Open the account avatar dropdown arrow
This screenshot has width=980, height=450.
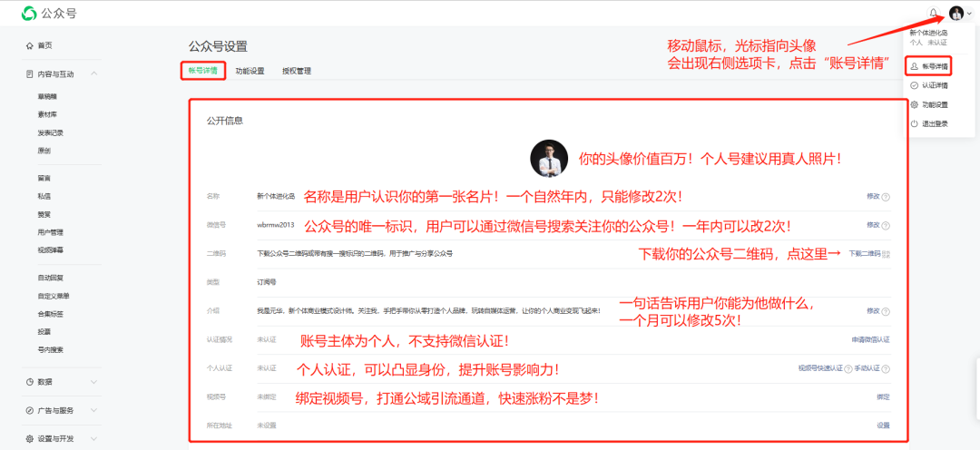969,14
